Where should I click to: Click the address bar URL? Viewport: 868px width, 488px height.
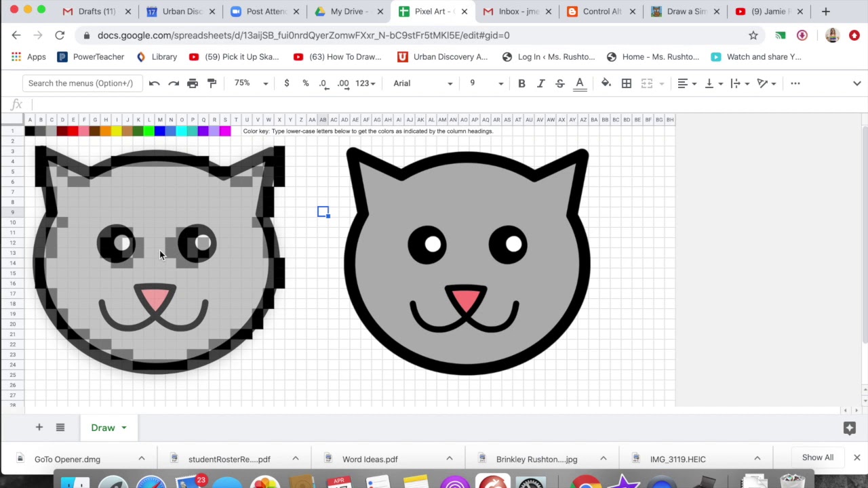click(303, 35)
